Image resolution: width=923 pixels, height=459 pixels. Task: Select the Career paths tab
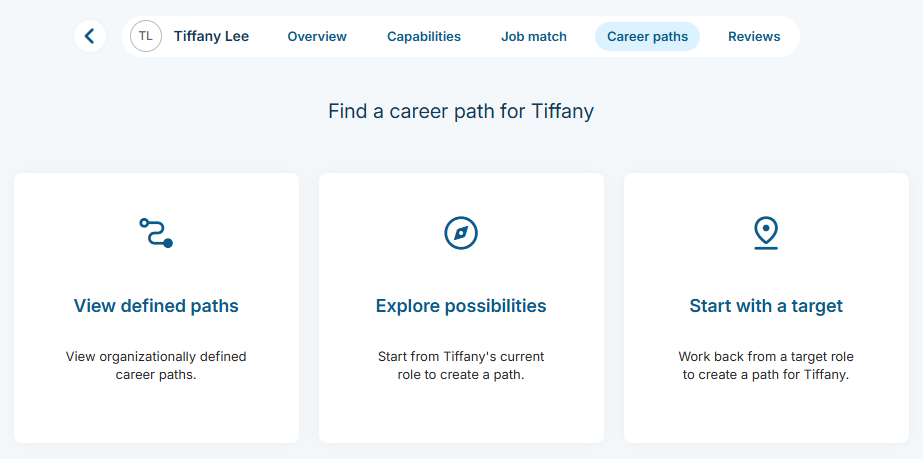coord(647,36)
